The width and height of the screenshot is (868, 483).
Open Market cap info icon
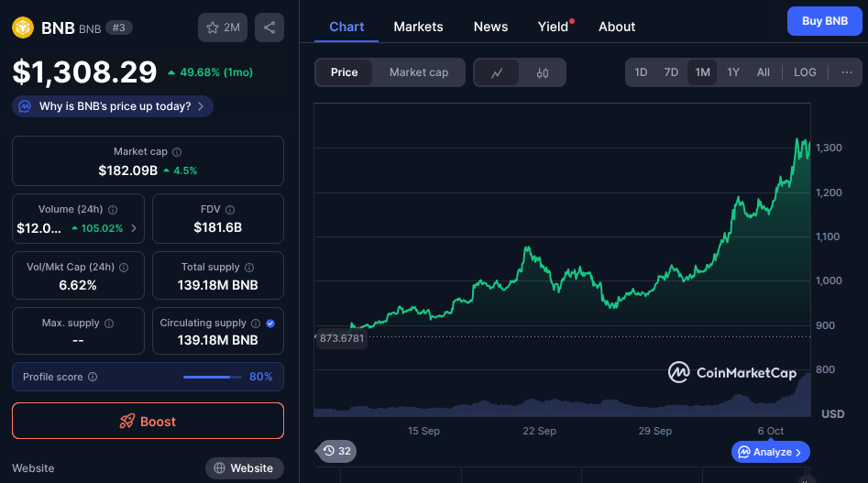coord(177,152)
